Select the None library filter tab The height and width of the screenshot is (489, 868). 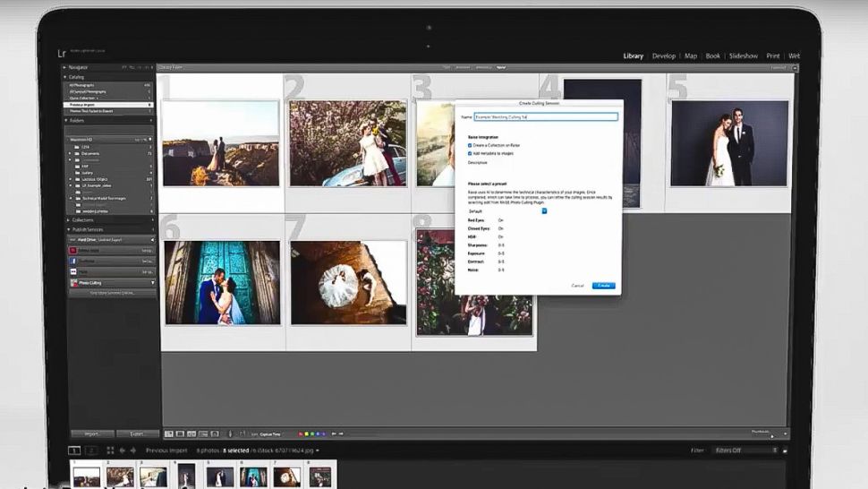[501, 67]
